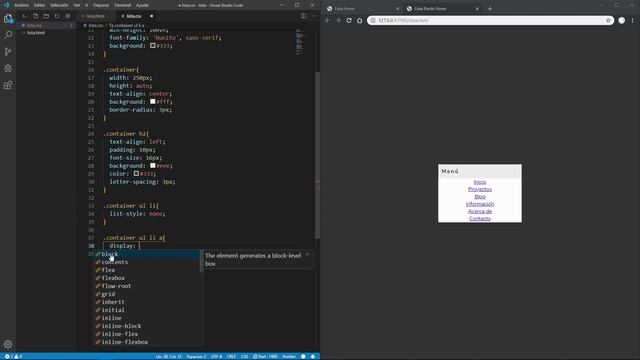The image size is (640, 360).
Task: Choose 'inline-block' from the autocomplete list
Action: coord(147,326)
